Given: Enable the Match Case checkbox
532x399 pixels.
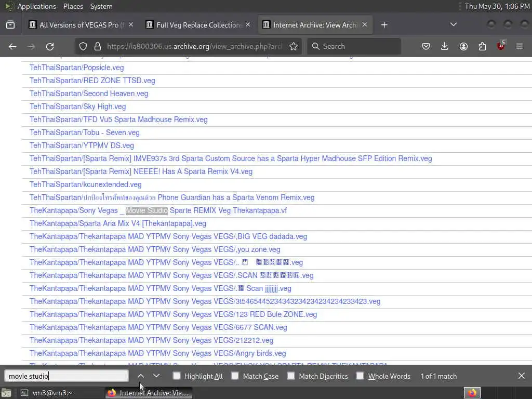Looking at the screenshot, I should [235, 376].
